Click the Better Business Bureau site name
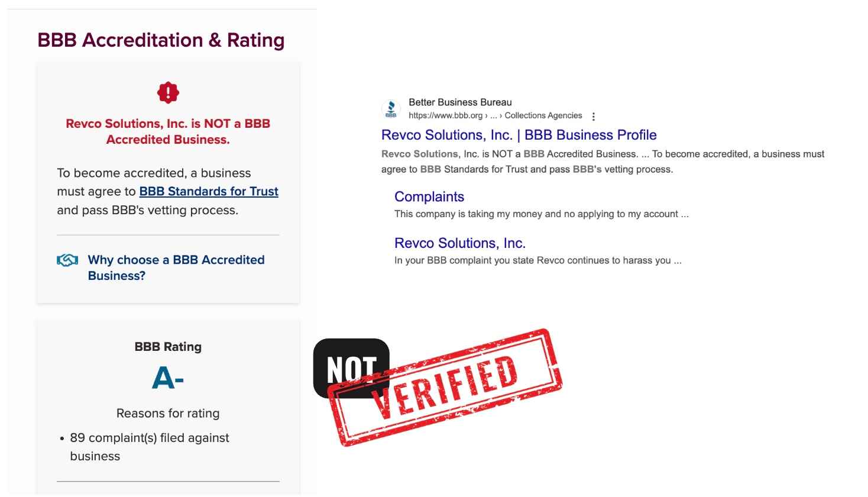Image resolution: width=868 pixels, height=497 pixels. pos(460,102)
